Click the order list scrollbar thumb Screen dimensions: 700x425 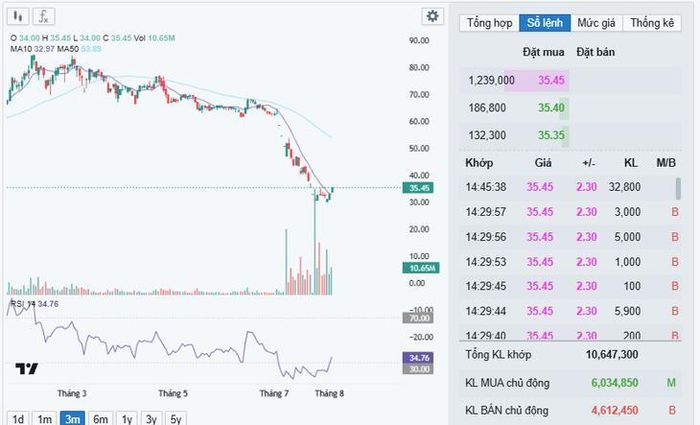[679, 188]
